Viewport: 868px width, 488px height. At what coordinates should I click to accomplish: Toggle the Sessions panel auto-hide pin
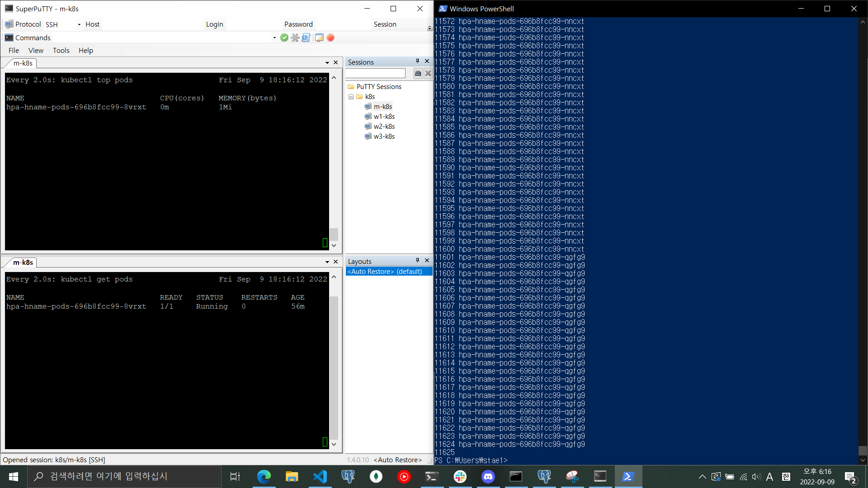point(417,61)
